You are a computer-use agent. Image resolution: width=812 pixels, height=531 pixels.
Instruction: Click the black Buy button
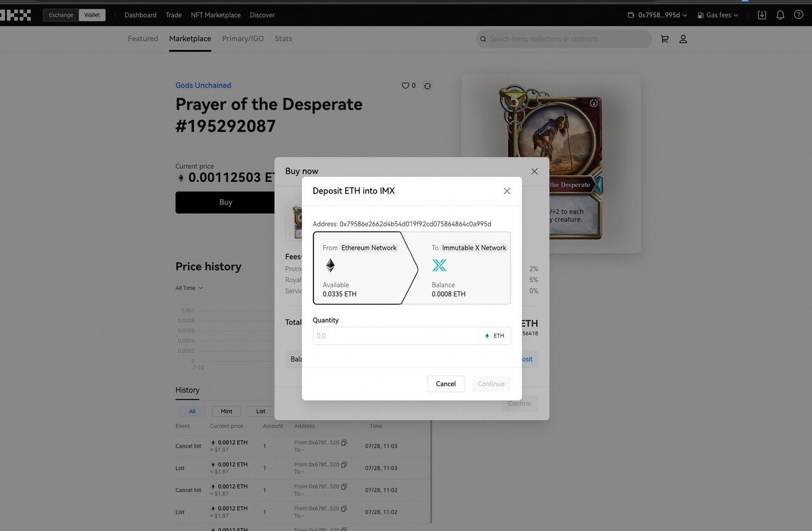click(x=225, y=202)
